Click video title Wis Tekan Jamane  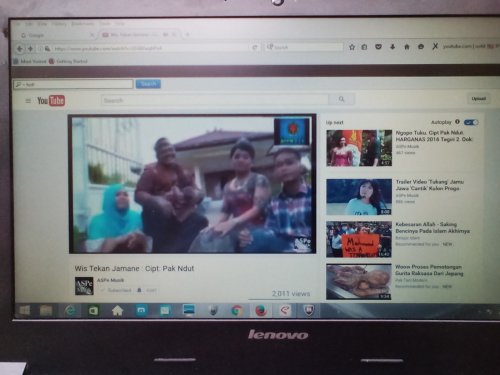coord(134,268)
